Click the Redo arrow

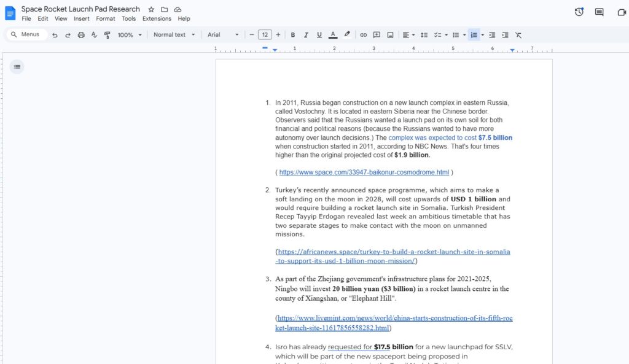pyautogui.click(x=68, y=35)
